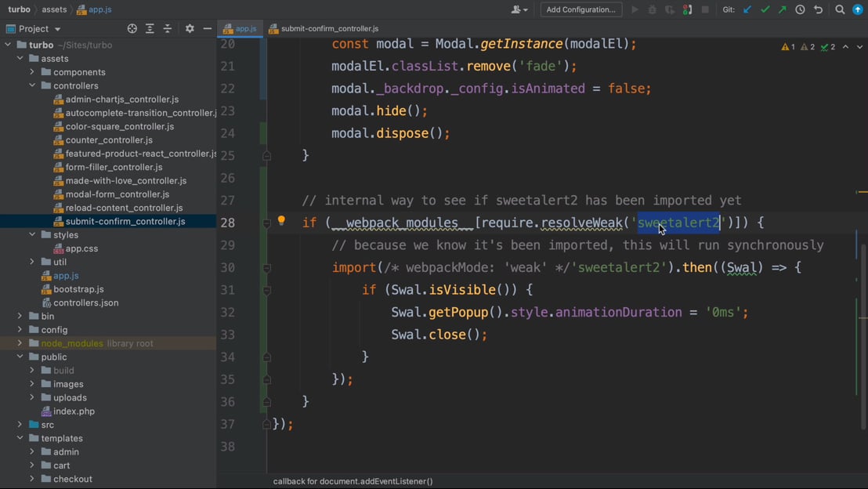
Task: Open Project panel gear settings
Action: click(x=190, y=29)
